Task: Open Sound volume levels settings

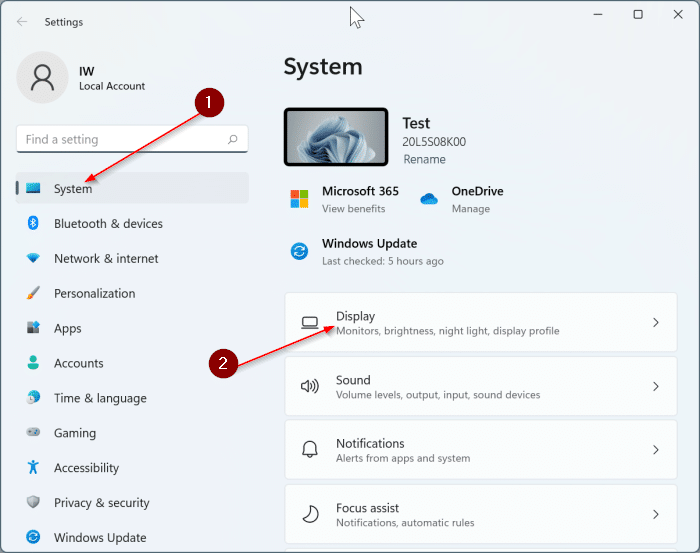Action: click(x=481, y=386)
